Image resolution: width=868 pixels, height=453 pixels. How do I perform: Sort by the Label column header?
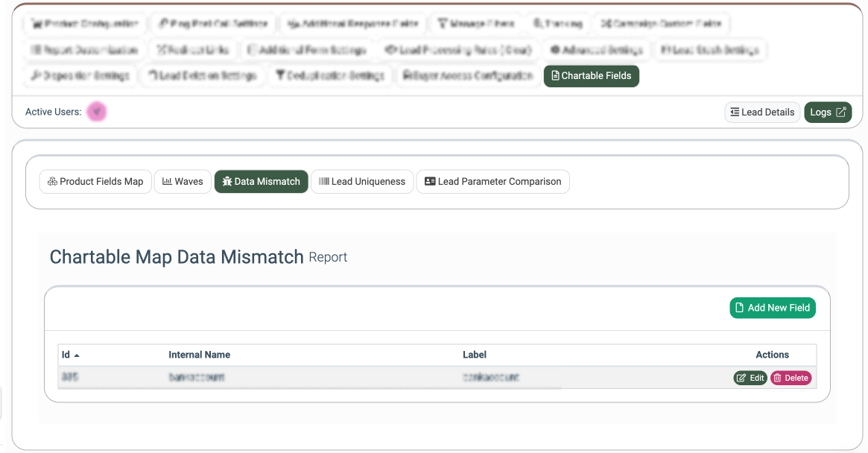click(475, 355)
